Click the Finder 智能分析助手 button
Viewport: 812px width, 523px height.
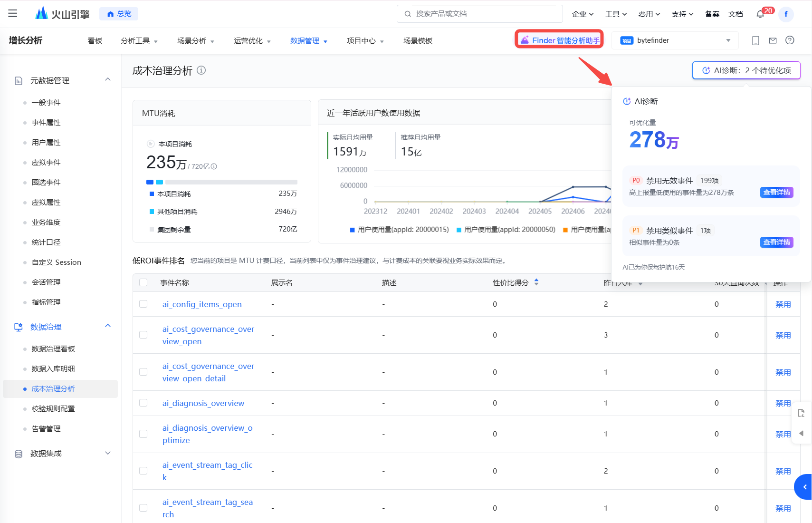[559, 40]
